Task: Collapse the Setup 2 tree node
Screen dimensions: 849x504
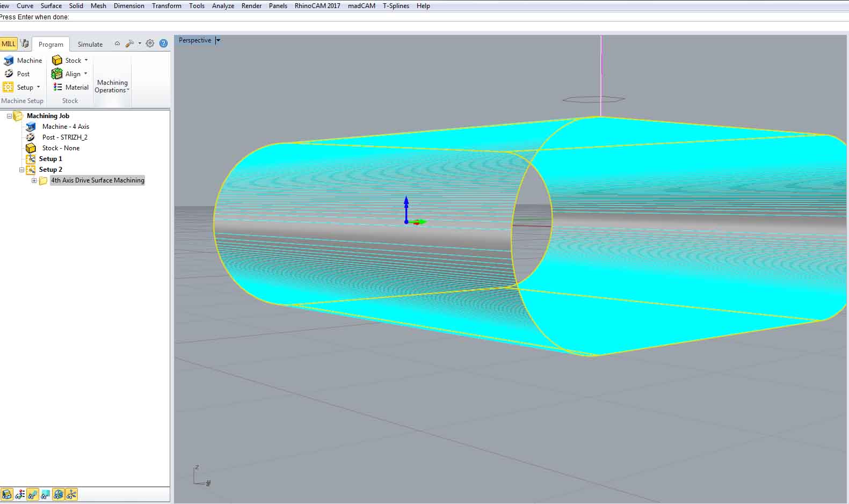Action: 22,170
